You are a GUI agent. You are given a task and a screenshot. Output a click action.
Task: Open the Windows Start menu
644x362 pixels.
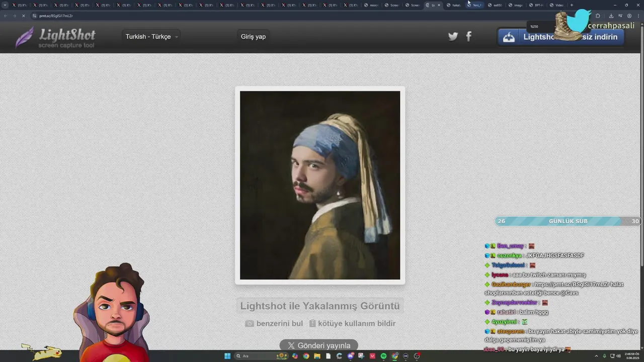227,356
